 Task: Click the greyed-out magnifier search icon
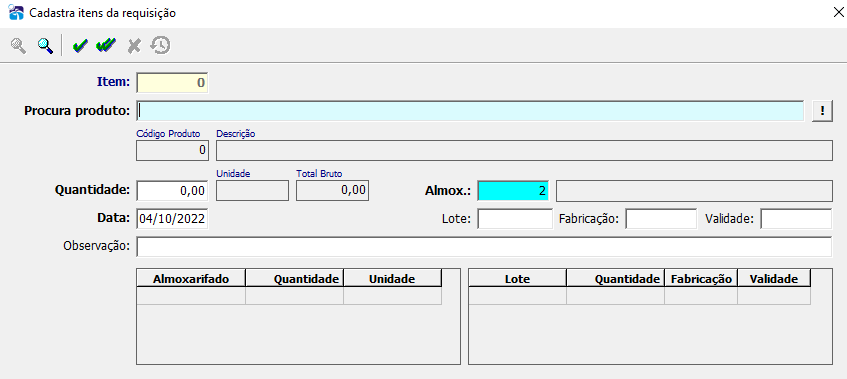pos(19,45)
